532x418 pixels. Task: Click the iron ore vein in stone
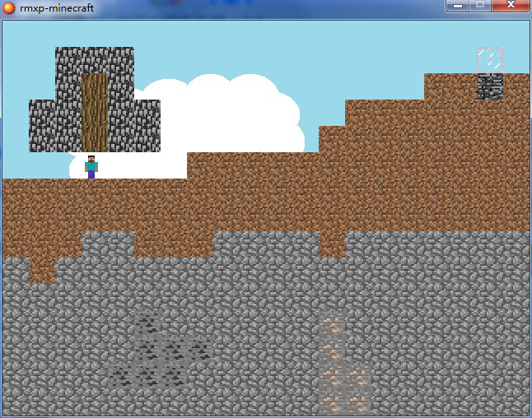(x=344, y=362)
